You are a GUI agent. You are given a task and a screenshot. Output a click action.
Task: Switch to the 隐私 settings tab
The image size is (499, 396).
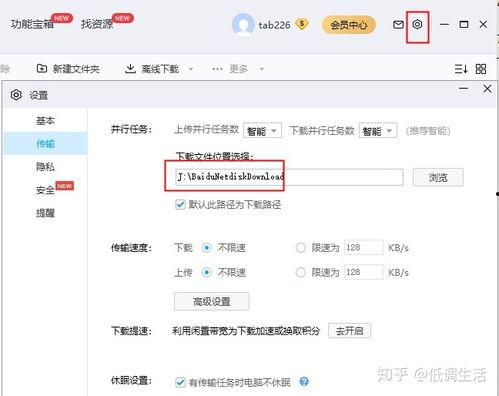(x=45, y=166)
